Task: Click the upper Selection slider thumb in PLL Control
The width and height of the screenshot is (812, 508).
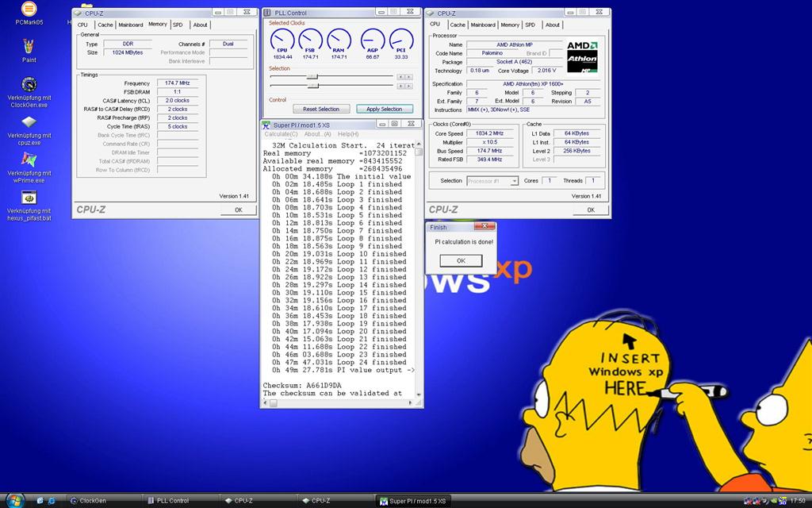Action: point(312,77)
